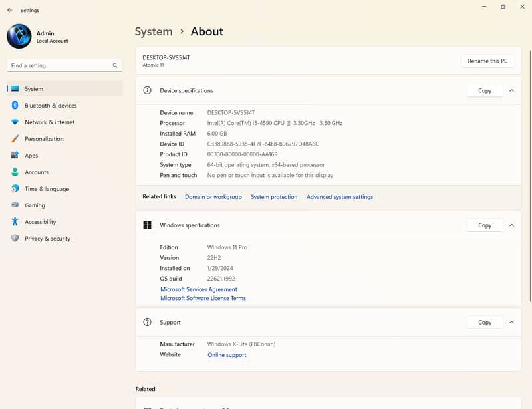Collapse Windows specifications section chevron
The width and height of the screenshot is (532, 409).
click(x=511, y=225)
